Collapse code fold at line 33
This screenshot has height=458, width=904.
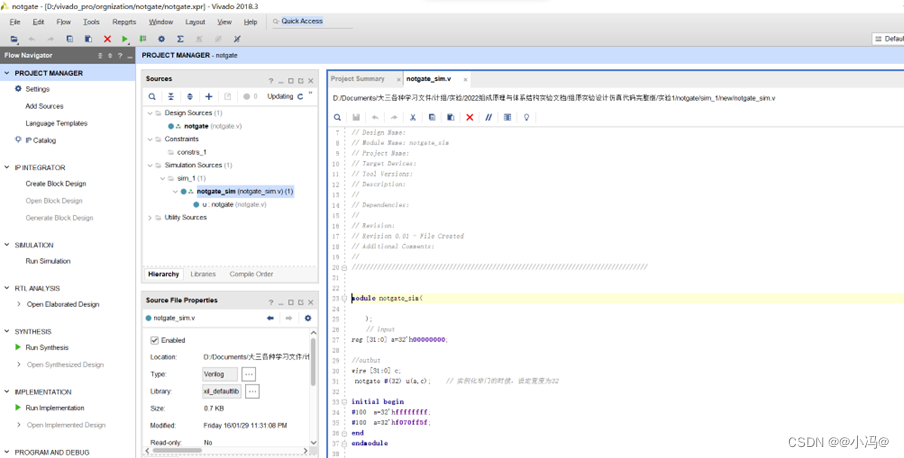344,401
